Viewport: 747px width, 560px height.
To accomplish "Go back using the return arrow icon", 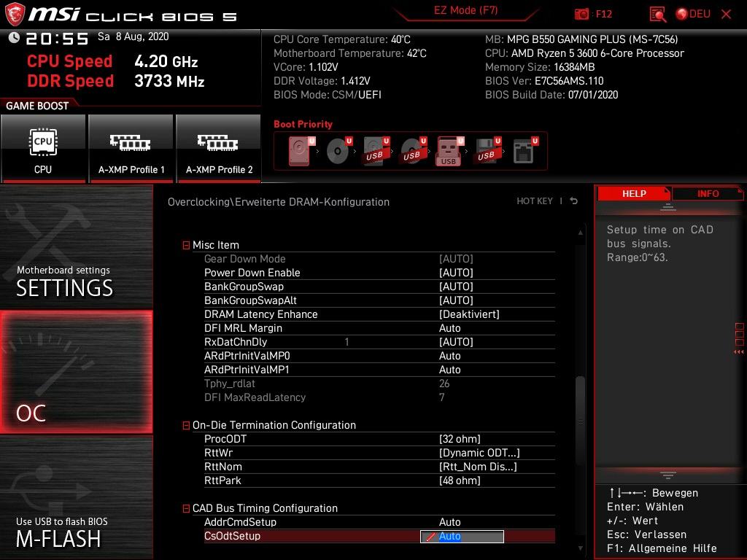I will pyautogui.click(x=574, y=201).
